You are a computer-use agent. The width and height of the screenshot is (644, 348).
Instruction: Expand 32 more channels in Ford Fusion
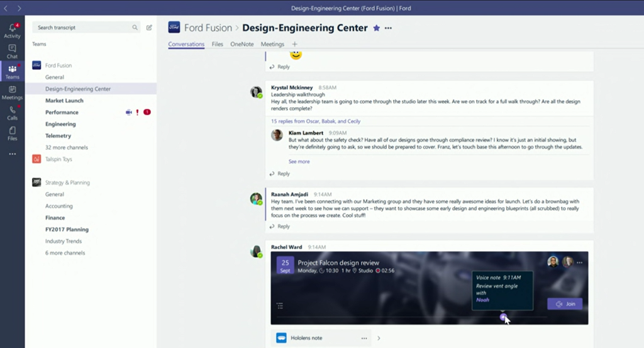click(x=67, y=147)
